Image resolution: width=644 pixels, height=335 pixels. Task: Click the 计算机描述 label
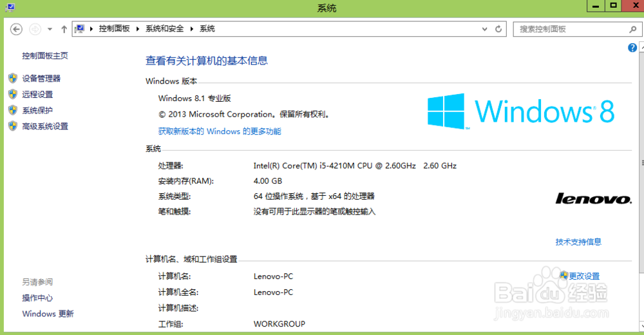178,309
